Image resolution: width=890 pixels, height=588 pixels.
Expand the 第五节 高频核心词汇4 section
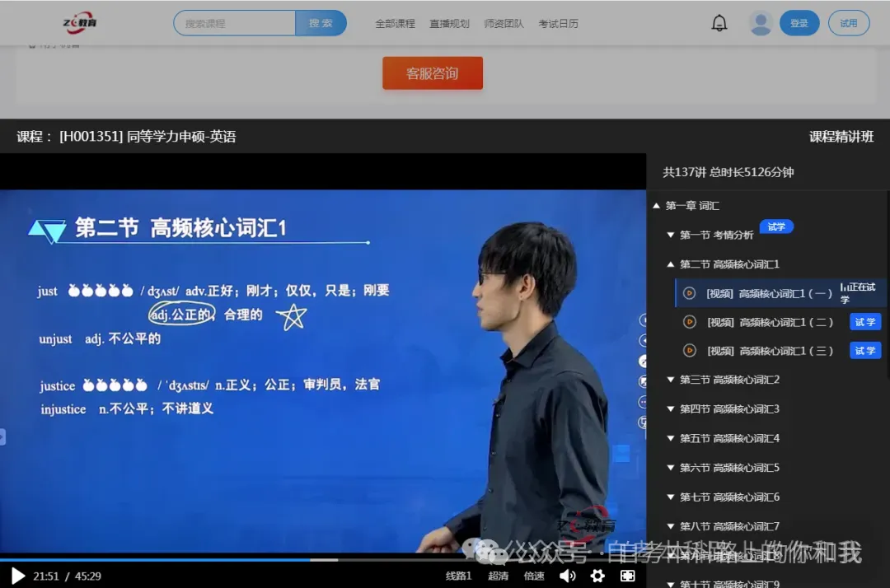click(670, 438)
